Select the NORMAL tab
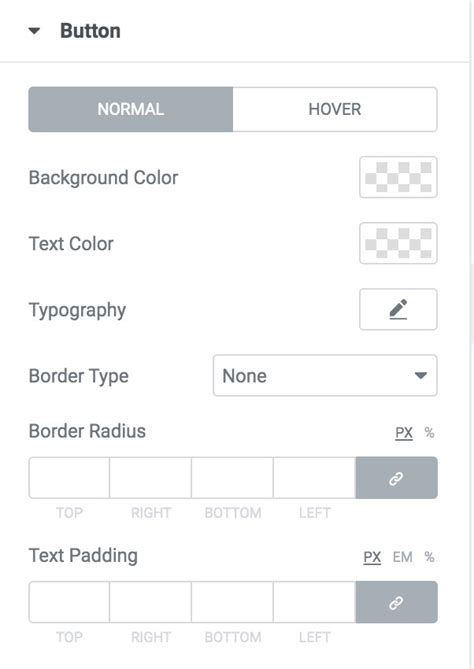Screen dimensions: 474x669 point(131,109)
